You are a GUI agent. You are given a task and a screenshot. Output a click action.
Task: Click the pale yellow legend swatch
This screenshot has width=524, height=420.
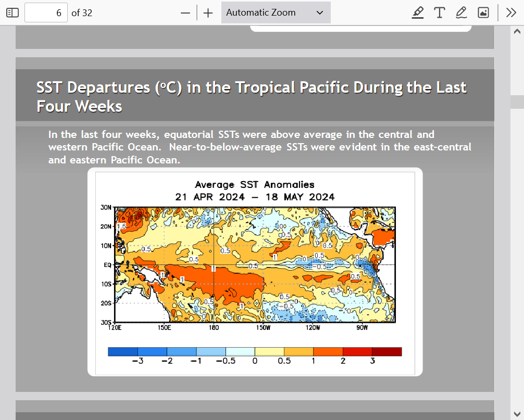click(269, 351)
